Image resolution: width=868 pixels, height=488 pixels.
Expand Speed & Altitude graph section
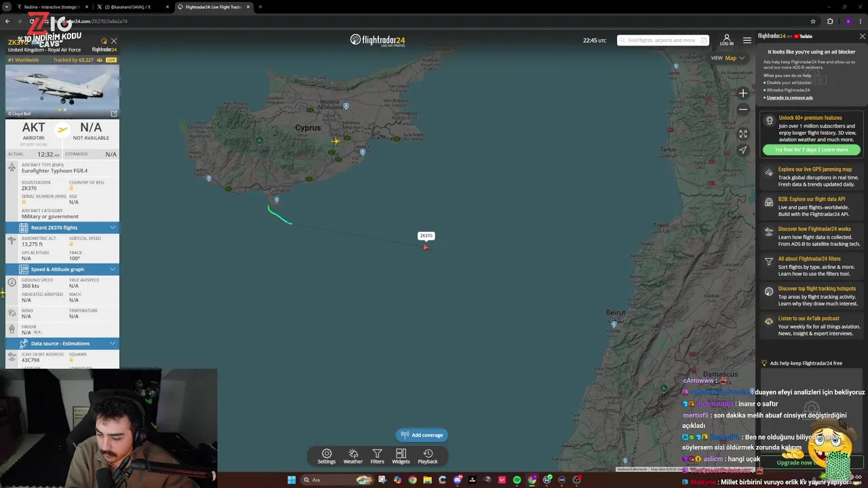(62, 269)
